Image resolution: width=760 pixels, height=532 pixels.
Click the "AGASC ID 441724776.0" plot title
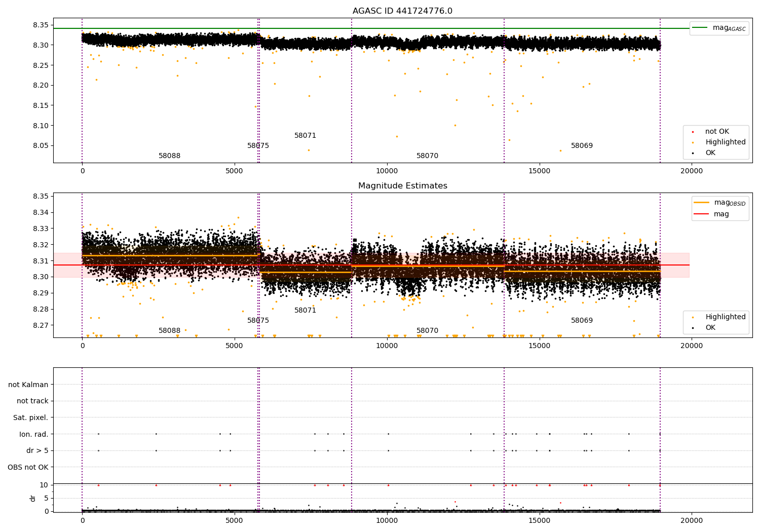tap(402, 11)
